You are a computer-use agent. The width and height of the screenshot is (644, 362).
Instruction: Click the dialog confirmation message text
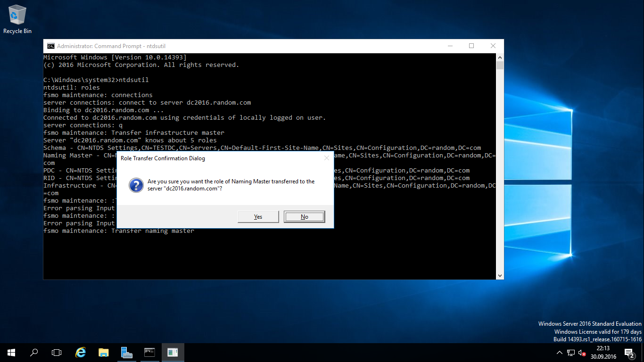click(x=231, y=185)
